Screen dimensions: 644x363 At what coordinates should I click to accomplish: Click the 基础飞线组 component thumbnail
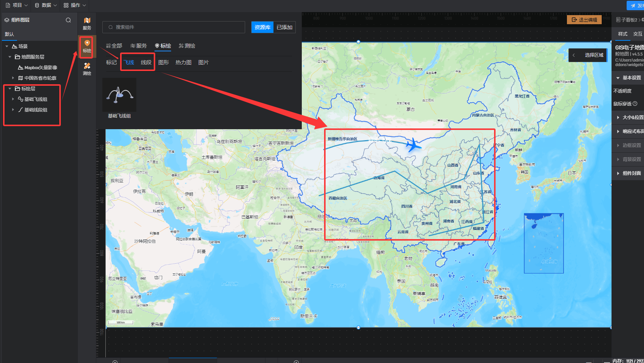point(119,95)
